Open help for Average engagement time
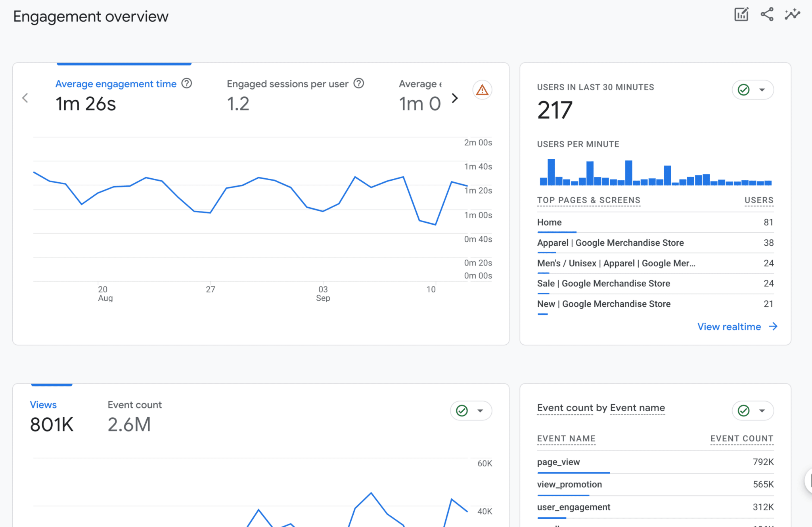812x527 pixels. point(186,84)
